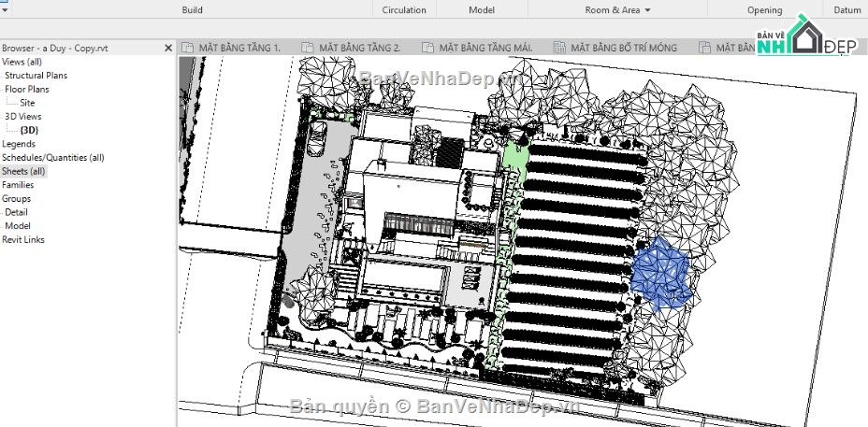Select Floor Plans node

[27, 89]
